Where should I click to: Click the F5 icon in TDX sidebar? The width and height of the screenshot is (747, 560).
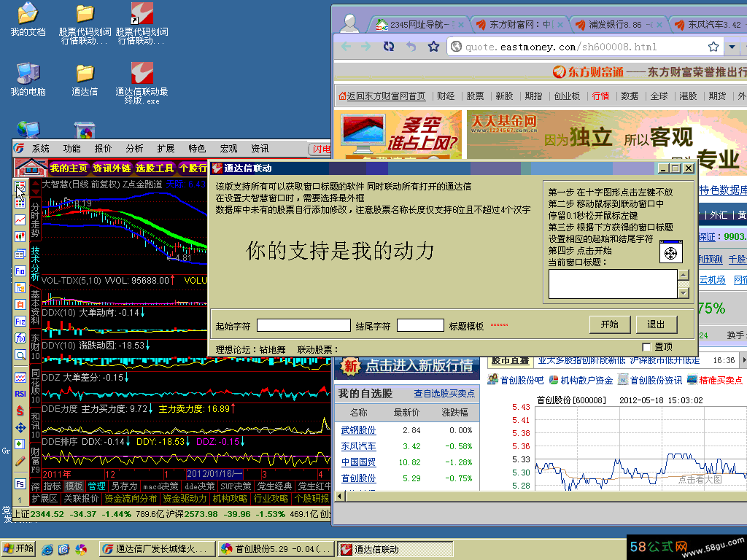20,484
